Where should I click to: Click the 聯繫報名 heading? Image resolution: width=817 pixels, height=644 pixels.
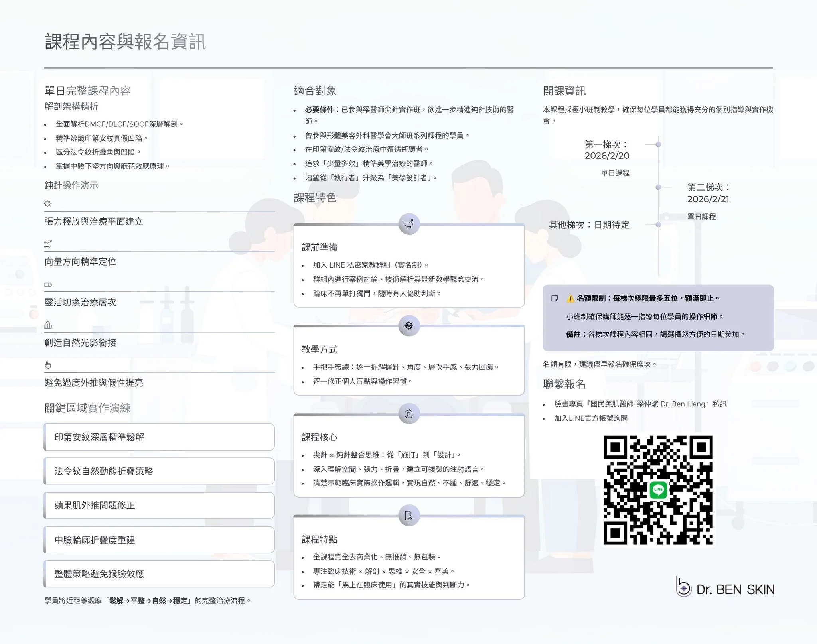[564, 384]
